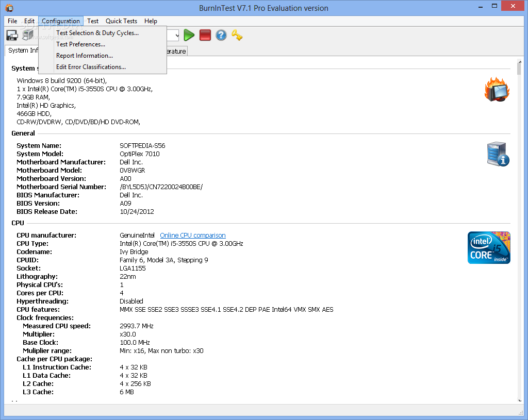Click the 22nm lithography value
528x420 pixels.
[x=128, y=277]
